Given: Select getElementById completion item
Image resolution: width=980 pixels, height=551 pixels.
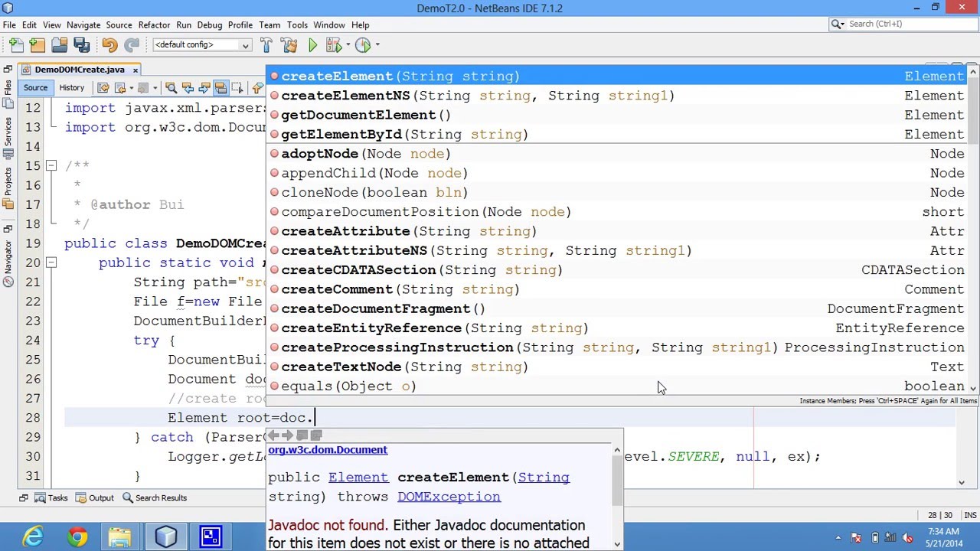Looking at the screenshot, I should 616,135.
